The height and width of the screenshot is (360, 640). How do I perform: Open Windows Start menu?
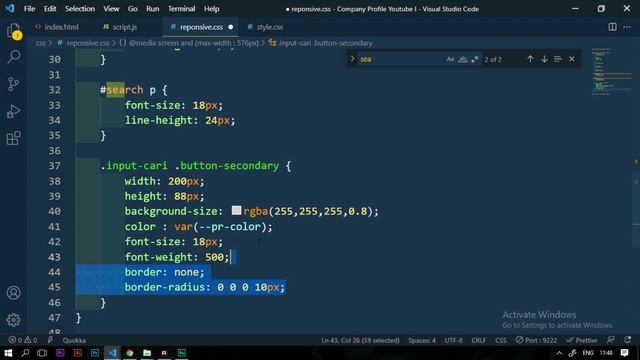8,353
